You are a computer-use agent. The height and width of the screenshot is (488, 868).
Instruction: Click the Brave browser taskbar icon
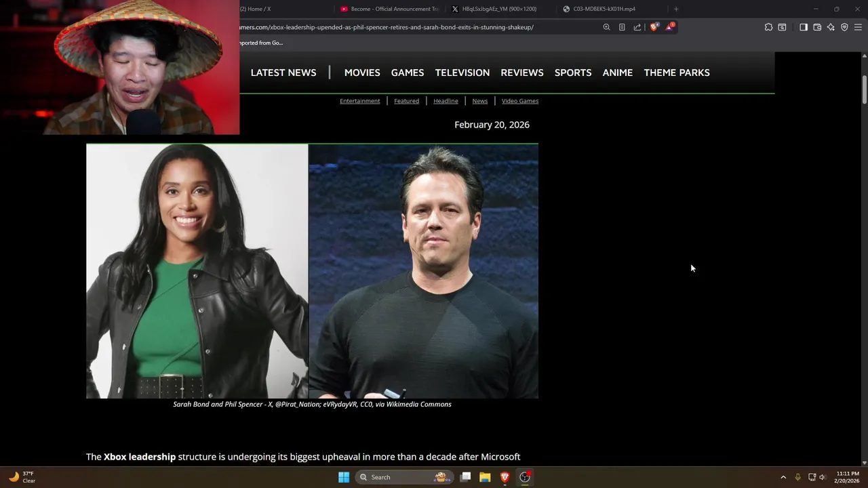[x=505, y=477]
